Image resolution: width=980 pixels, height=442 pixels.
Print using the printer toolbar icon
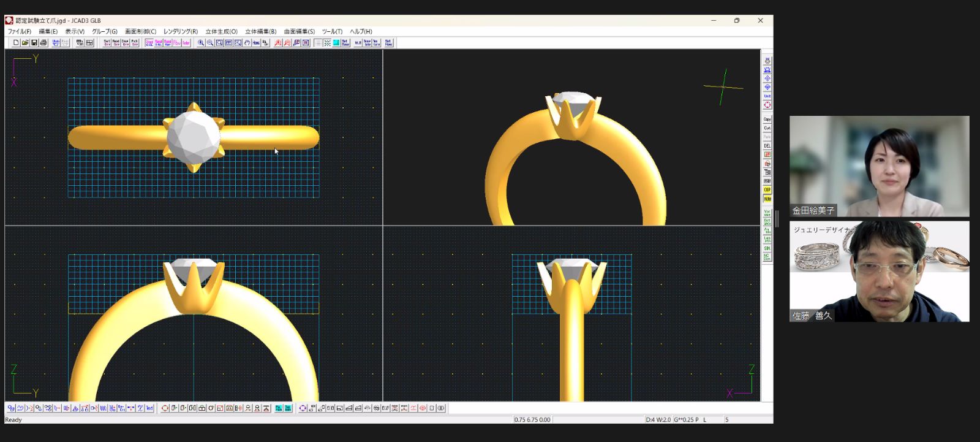tap(43, 43)
